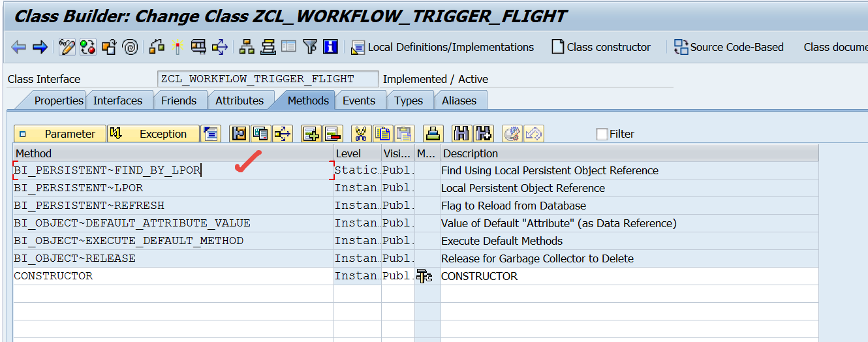Click the Level column header
The width and height of the screenshot is (868, 342).
(358, 153)
